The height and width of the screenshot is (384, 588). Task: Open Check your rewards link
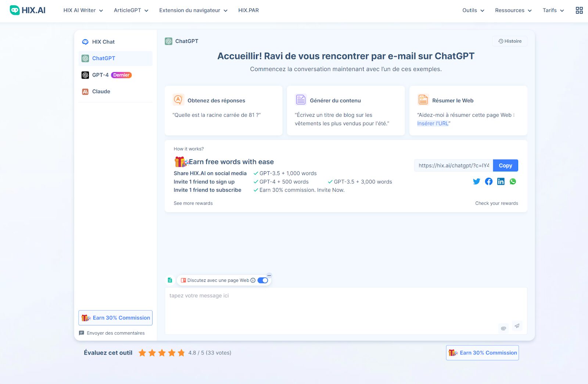[496, 203]
